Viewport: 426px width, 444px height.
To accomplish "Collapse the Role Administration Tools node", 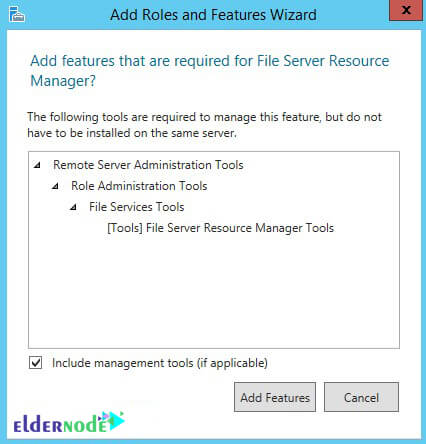I will [x=55, y=186].
